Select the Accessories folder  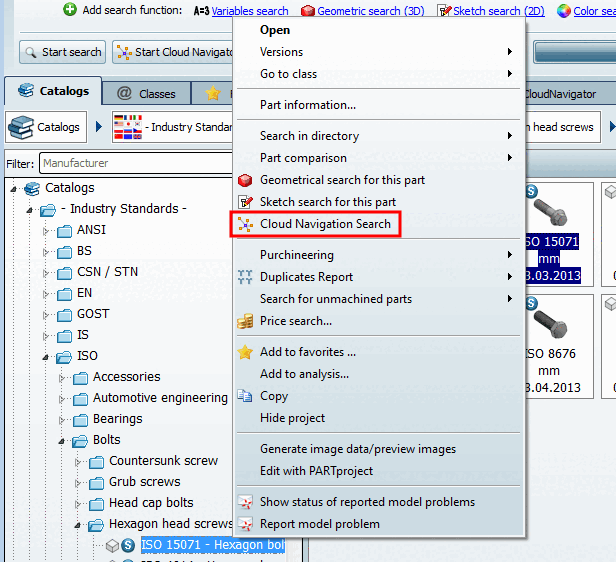click(x=126, y=377)
